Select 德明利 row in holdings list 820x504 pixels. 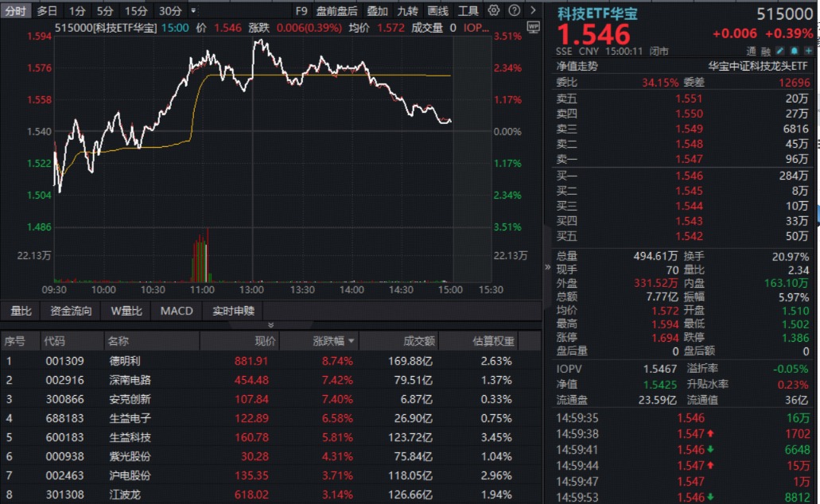coord(271,361)
